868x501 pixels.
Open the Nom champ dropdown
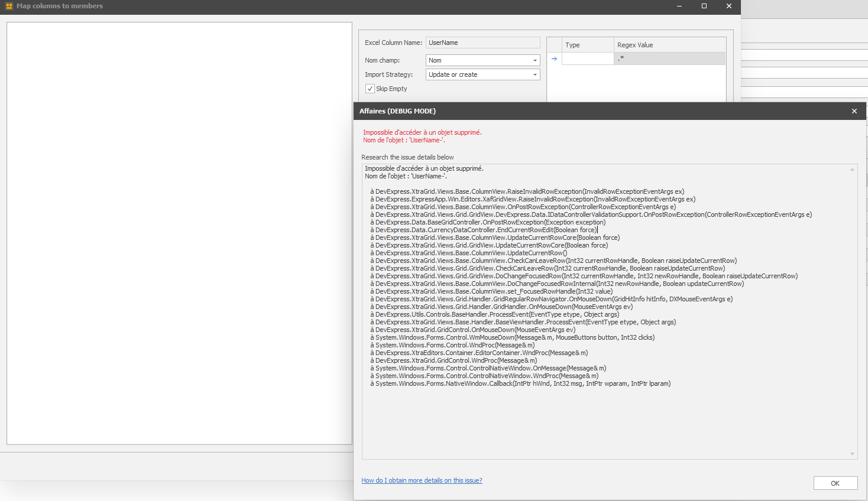[535, 60]
